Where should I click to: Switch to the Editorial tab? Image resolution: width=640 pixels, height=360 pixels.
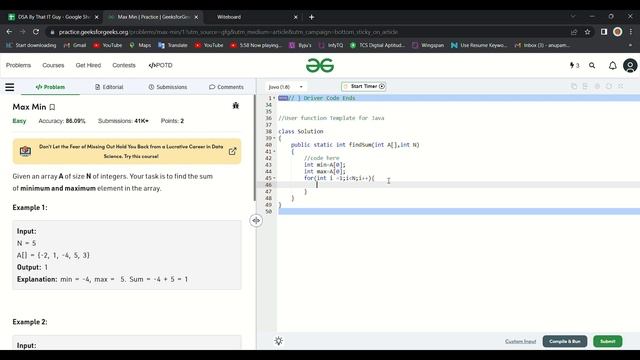click(x=109, y=87)
